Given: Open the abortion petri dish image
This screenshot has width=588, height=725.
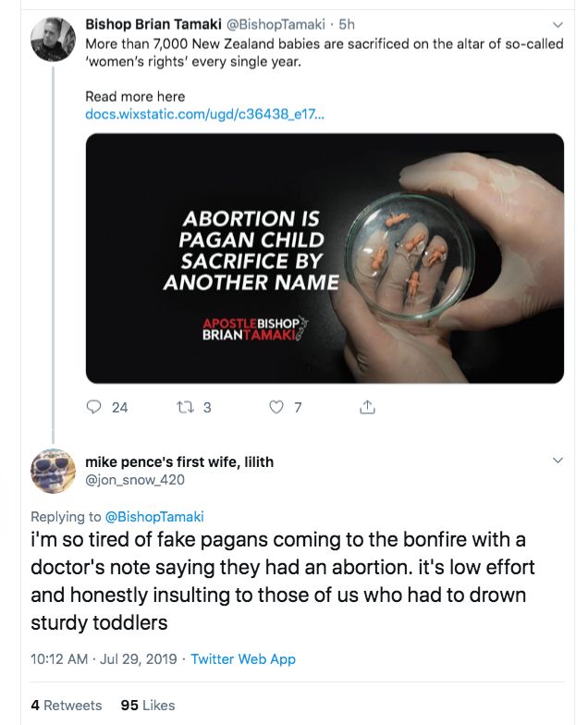Looking at the screenshot, I should 325,258.
